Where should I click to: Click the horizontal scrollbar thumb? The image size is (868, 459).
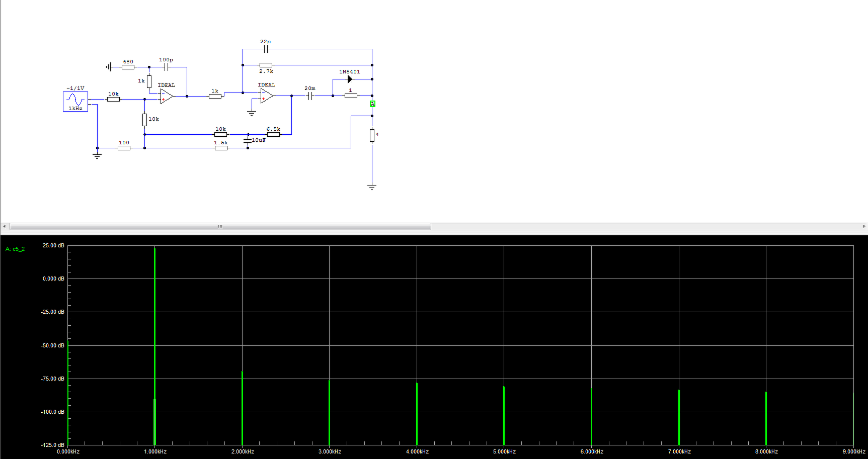tap(220, 226)
